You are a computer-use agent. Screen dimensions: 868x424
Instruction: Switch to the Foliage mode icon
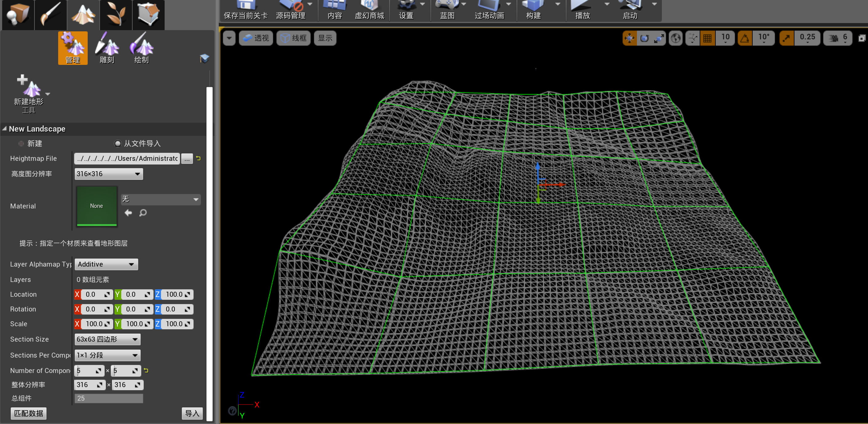(116, 14)
